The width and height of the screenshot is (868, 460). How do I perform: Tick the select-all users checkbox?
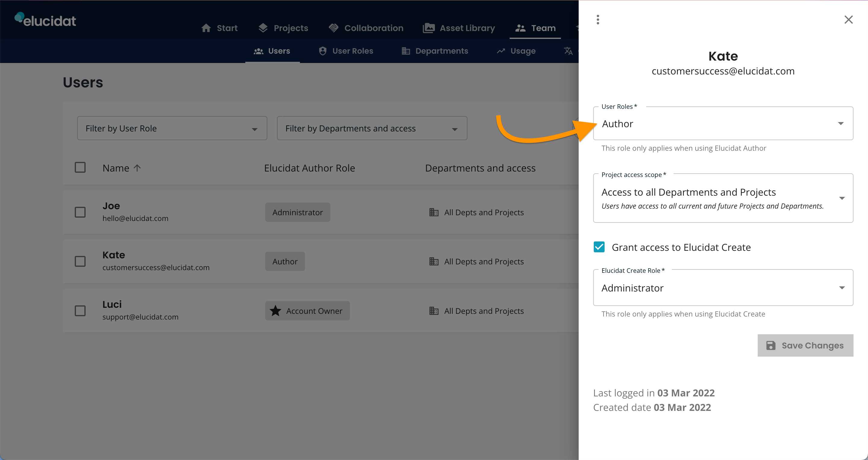80,168
